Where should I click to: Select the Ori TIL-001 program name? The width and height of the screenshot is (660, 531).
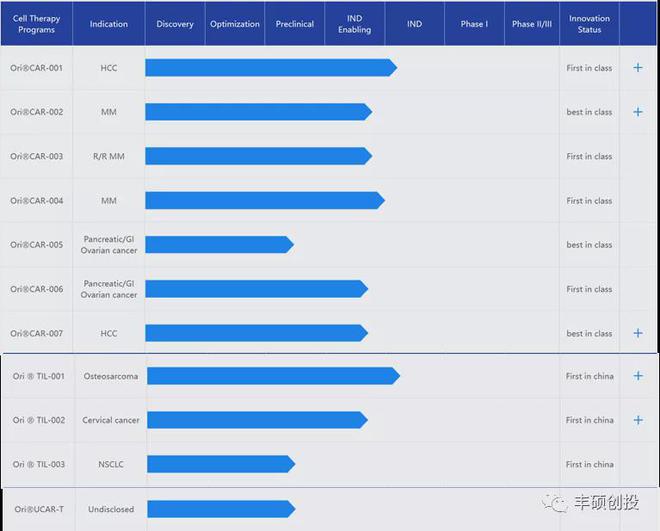39,376
